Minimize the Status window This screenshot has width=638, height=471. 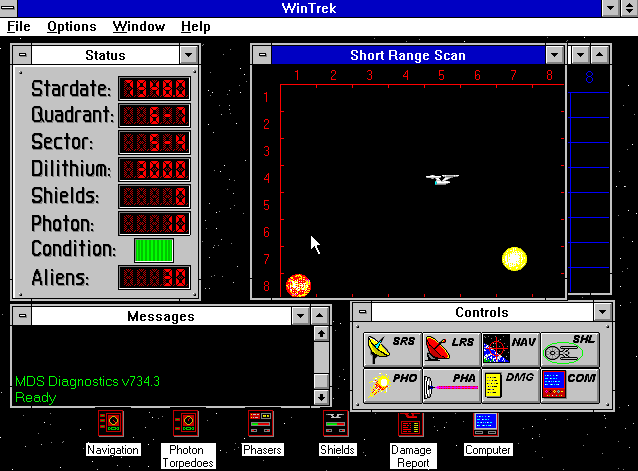(x=189, y=55)
